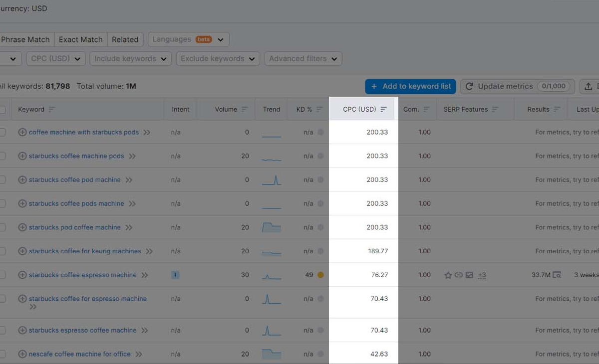Check the 'starbucks coffee espresso machine' row
Viewport: 599px width, 364px height.
click(x=2, y=275)
